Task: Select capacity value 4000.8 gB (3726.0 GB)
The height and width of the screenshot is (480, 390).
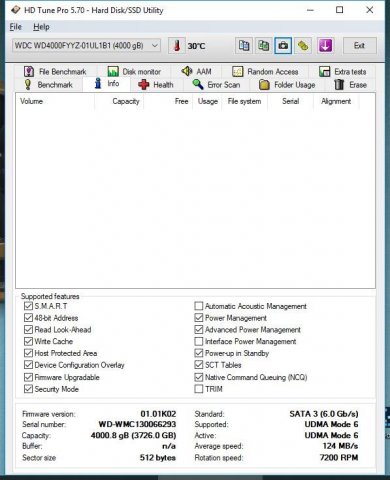Action: point(133,435)
